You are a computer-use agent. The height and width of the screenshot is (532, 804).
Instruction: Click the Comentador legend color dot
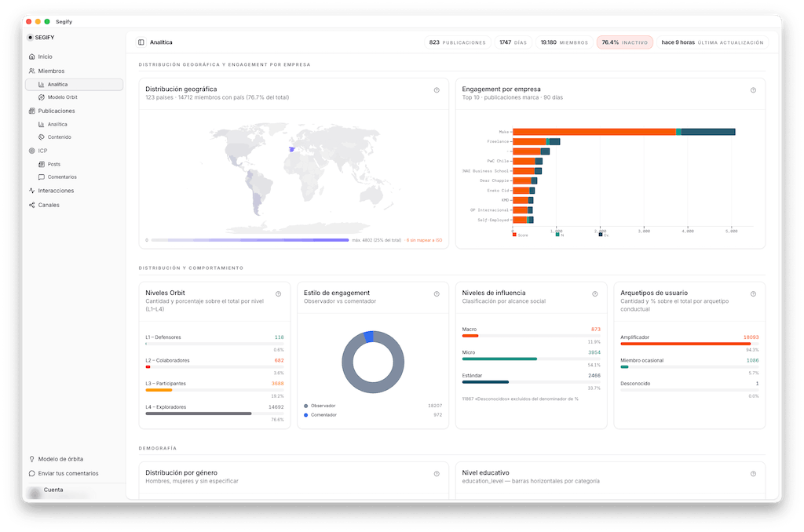coord(306,416)
